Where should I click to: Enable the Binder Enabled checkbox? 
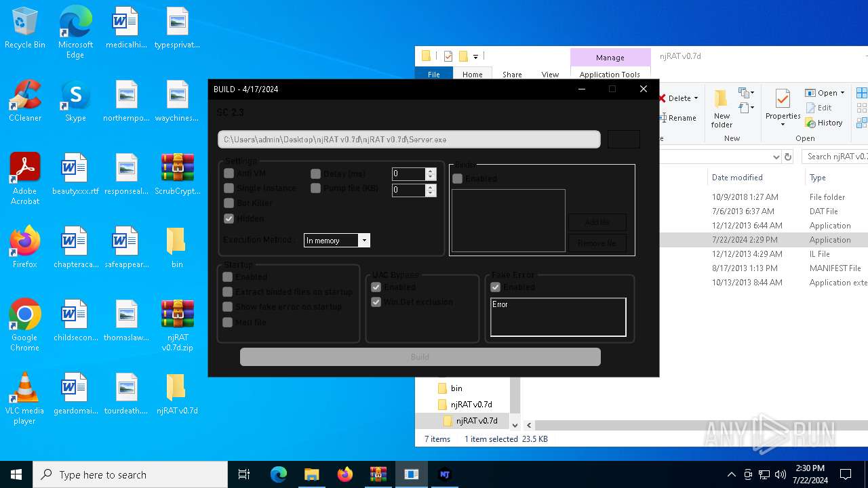point(458,178)
